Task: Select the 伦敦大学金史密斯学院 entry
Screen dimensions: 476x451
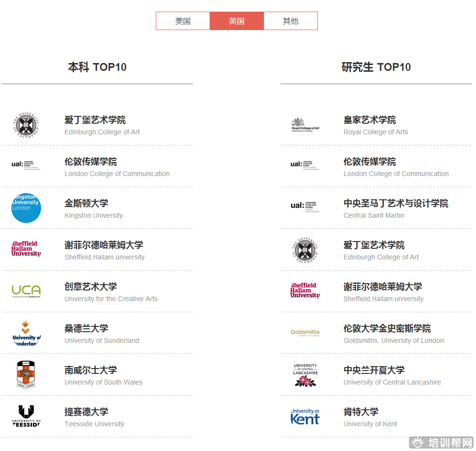Action: click(387, 328)
